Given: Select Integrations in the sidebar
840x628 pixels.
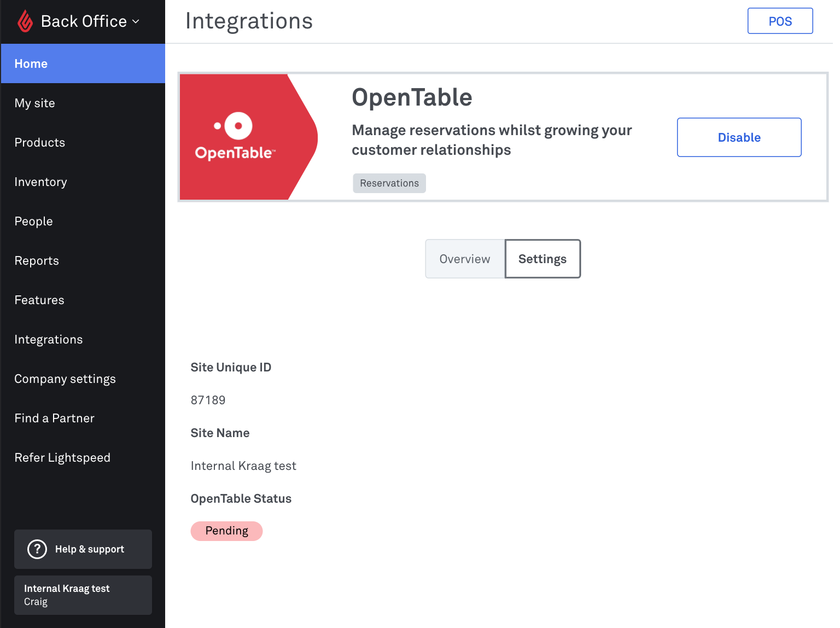Looking at the screenshot, I should tap(49, 339).
